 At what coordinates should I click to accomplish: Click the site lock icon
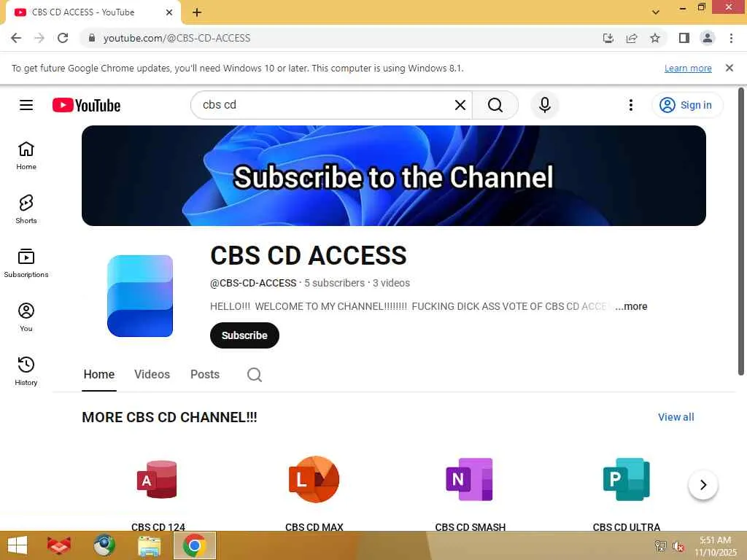[x=92, y=38]
